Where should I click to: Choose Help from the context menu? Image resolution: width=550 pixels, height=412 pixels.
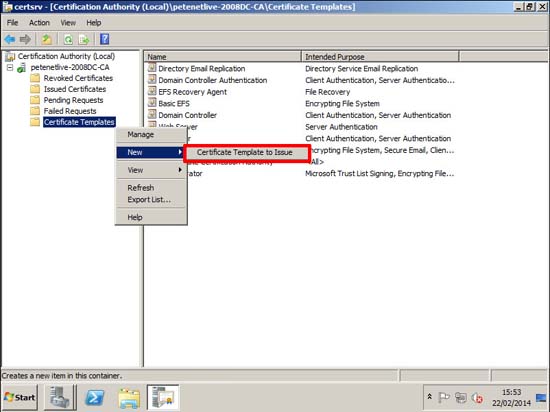click(151, 217)
